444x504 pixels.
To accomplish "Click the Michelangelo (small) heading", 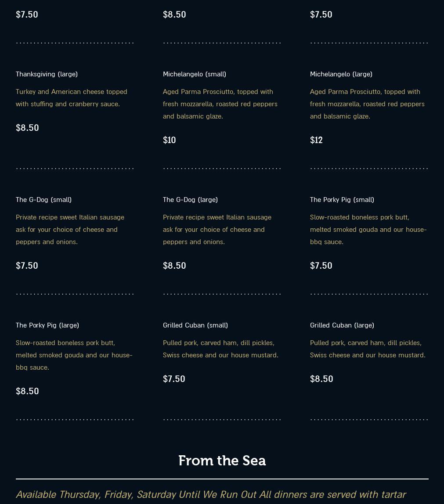I will (x=195, y=74).
